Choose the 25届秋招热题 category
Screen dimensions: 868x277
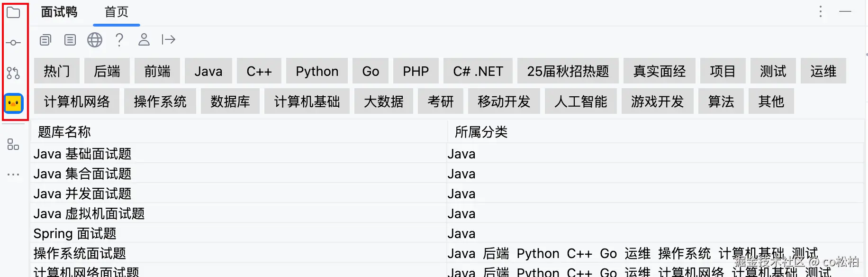click(568, 71)
